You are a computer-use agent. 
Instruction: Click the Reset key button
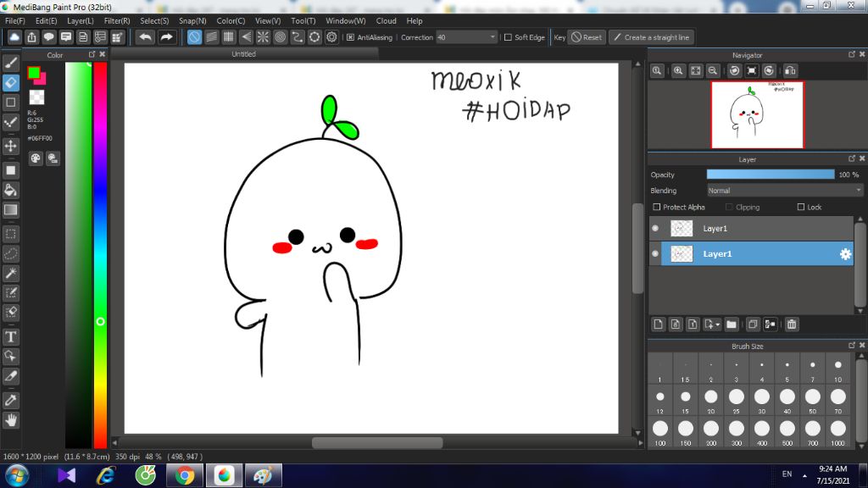587,37
